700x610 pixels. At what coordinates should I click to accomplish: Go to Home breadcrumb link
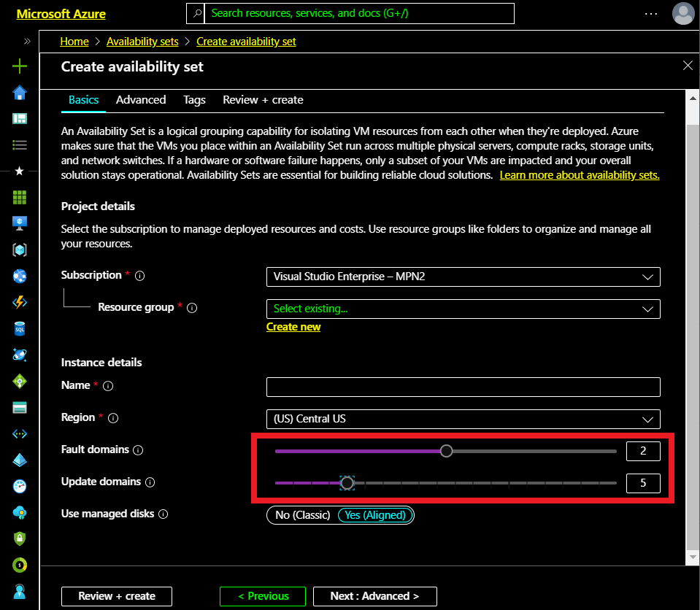point(74,42)
